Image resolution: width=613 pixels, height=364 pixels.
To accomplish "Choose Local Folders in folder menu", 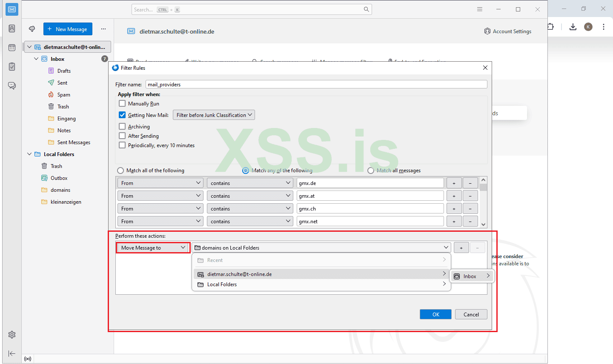I will (321, 284).
